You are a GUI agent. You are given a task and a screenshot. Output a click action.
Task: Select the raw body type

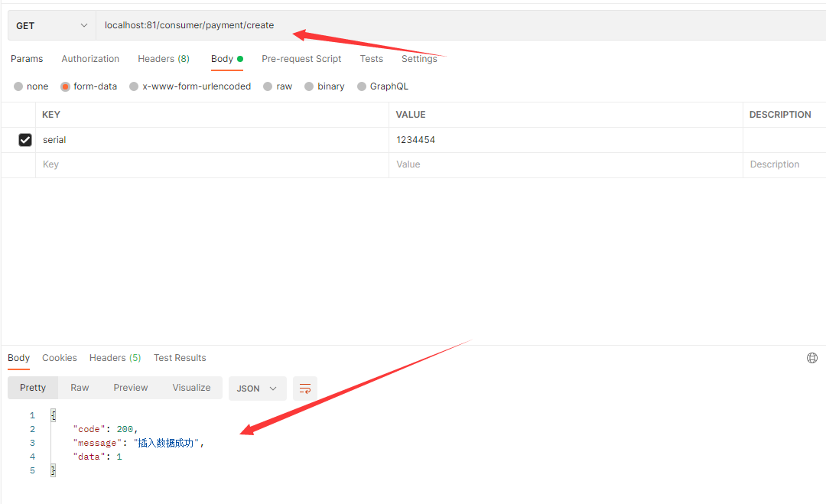278,86
